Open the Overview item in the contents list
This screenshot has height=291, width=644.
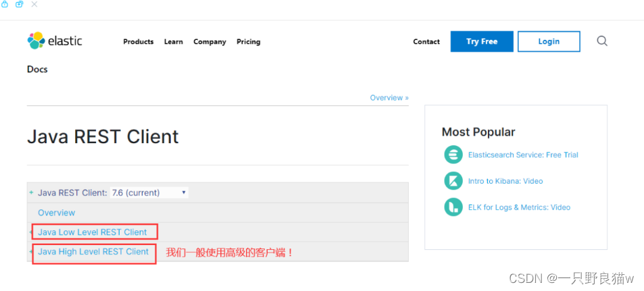click(x=57, y=213)
